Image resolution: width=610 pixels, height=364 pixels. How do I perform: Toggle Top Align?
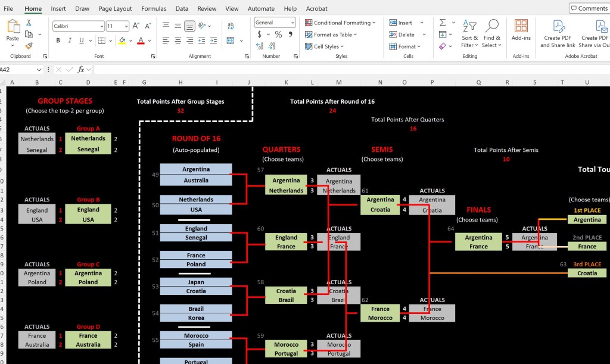pos(166,26)
